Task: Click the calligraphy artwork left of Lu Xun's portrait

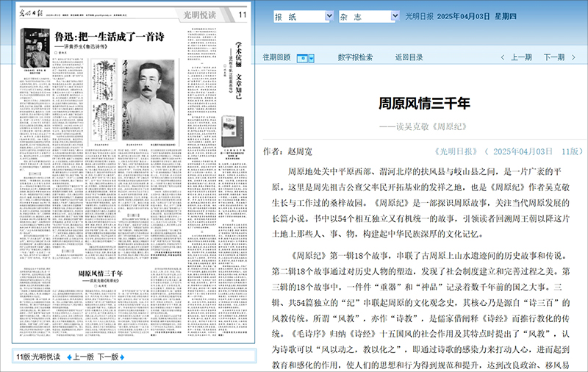Action: click(104, 100)
